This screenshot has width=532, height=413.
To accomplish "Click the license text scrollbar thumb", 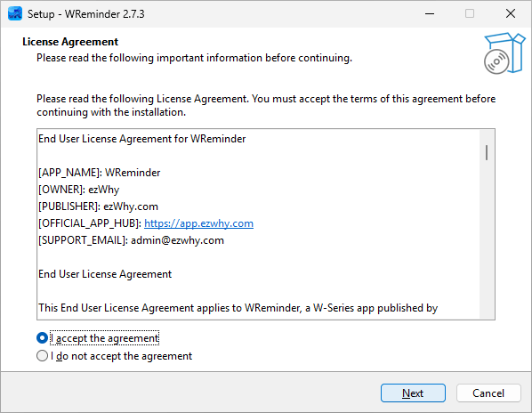I will tap(487, 153).
